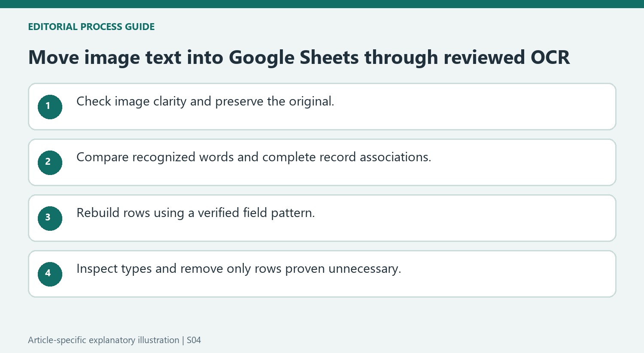Click the title 'Move image text into Google Sheets through reviewed OCR'

tap(299, 57)
